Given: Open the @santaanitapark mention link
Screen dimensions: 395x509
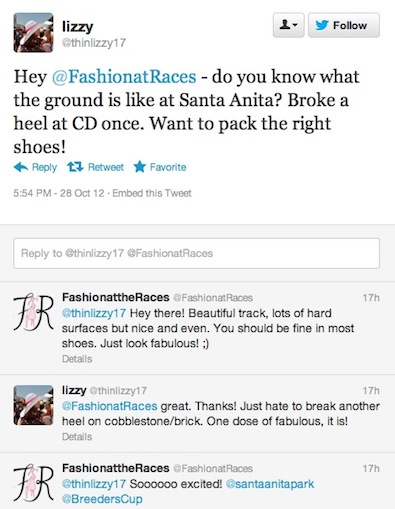Looking at the screenshot, I should click(x=270, y=484).
